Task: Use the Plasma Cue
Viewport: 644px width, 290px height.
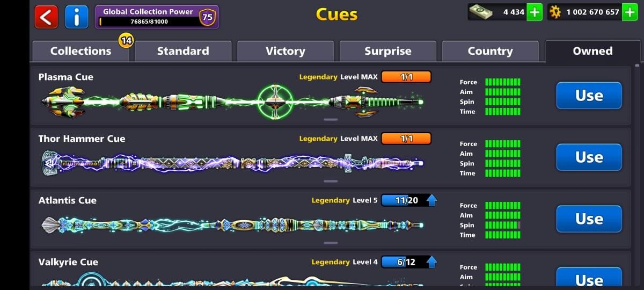Action: (x=589, y=96)
